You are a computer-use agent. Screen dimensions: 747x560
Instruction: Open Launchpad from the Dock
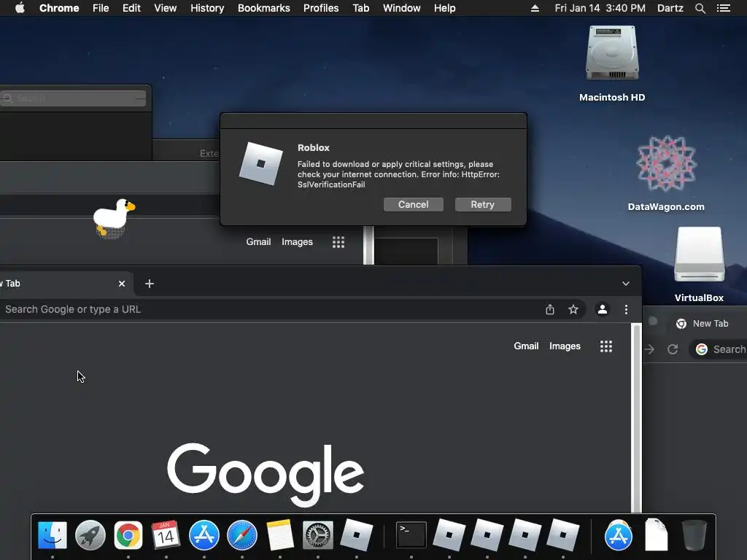point(90,535)
